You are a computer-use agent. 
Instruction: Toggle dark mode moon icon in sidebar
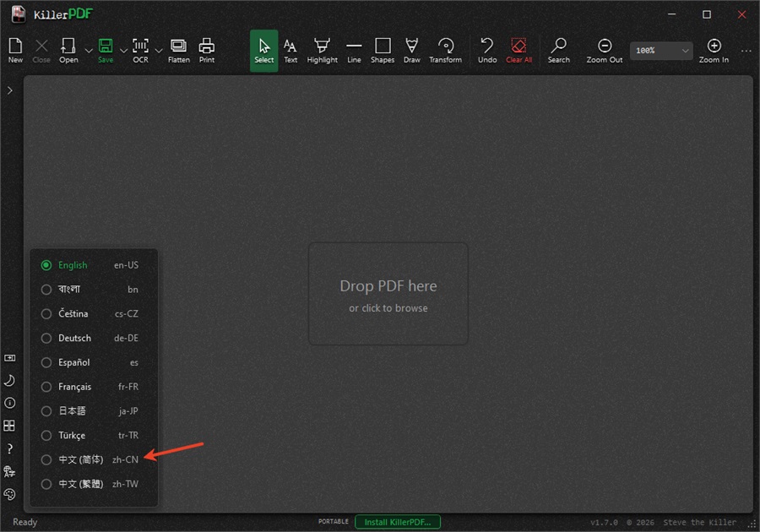9,381
